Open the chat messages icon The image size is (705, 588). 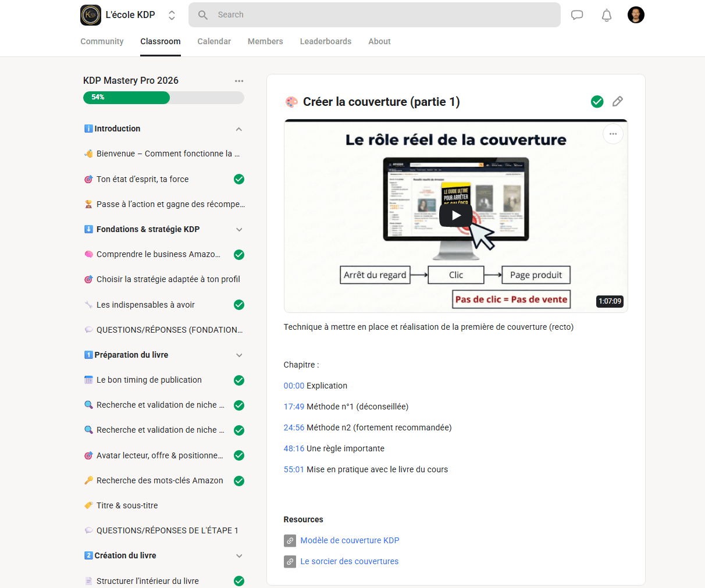point(577,15)
